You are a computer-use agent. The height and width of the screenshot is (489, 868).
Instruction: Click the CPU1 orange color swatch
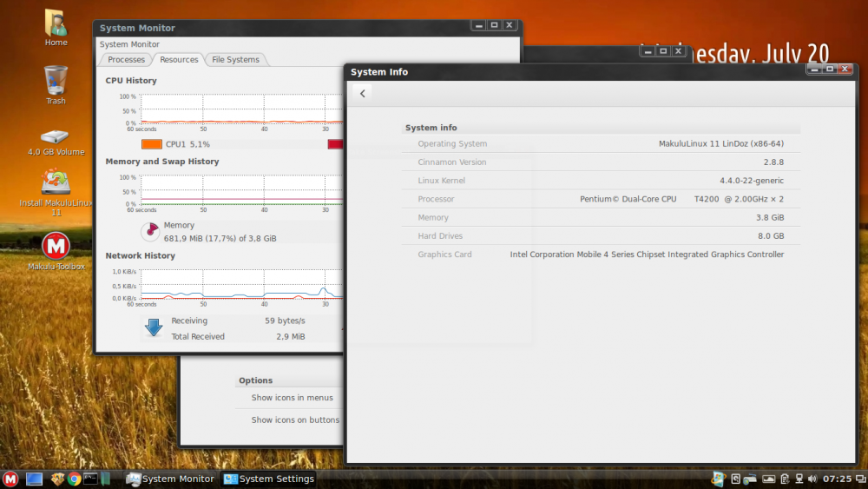pos(152,144)
